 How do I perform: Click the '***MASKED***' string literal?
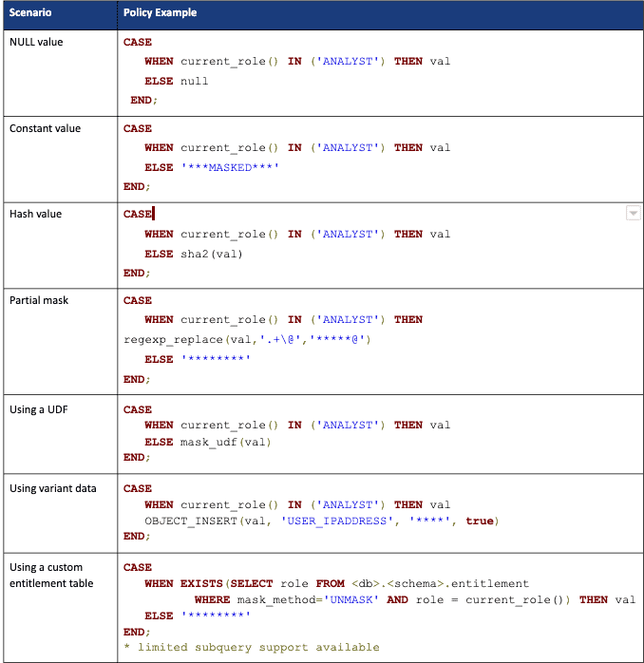230,167
